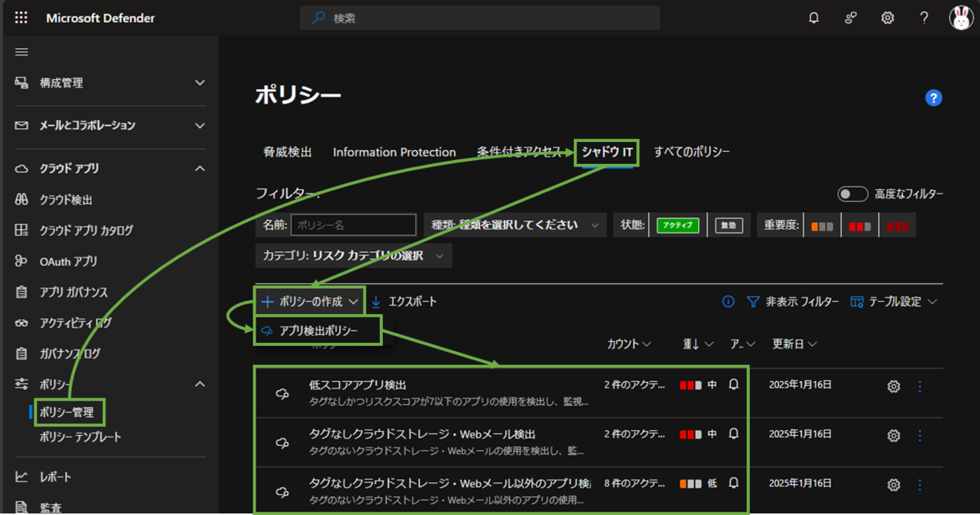Viewport: 980px width, 515px height.
Task: Sort by the カウント column header
Action: coord(629,344)
